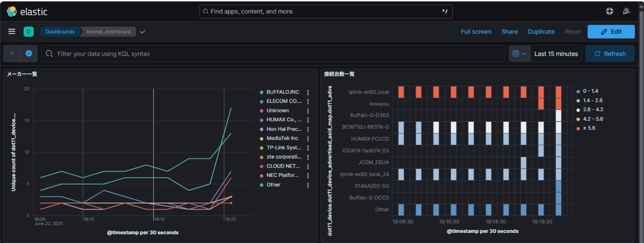Click the 0 - 1.4 heatmap legend swatch

(x=578, y=91)
